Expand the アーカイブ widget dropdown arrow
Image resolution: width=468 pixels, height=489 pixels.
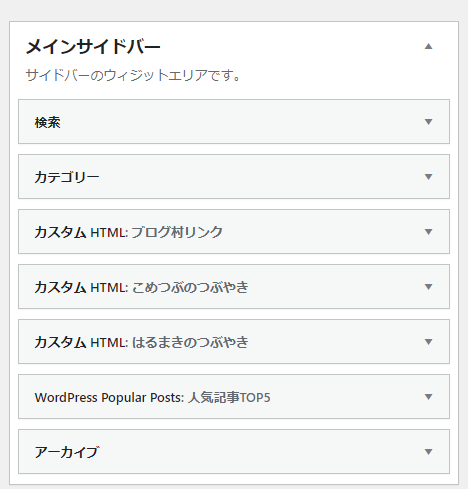[x=428, y=452]
